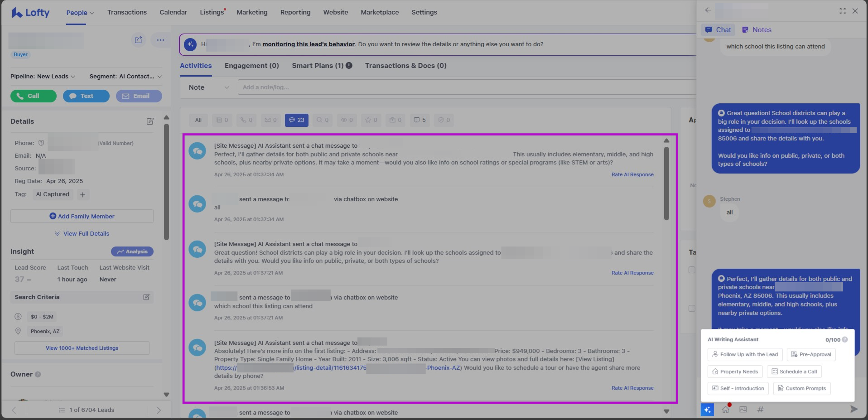Open the three-dot more options menu
This screenshot has height=420, width=868.
160,40
